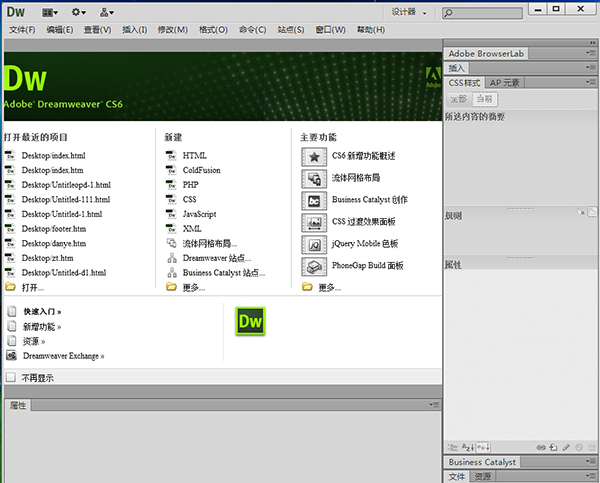Open the gear settings dropdown in title bar
600x483 pixels.
click(78, 12)
